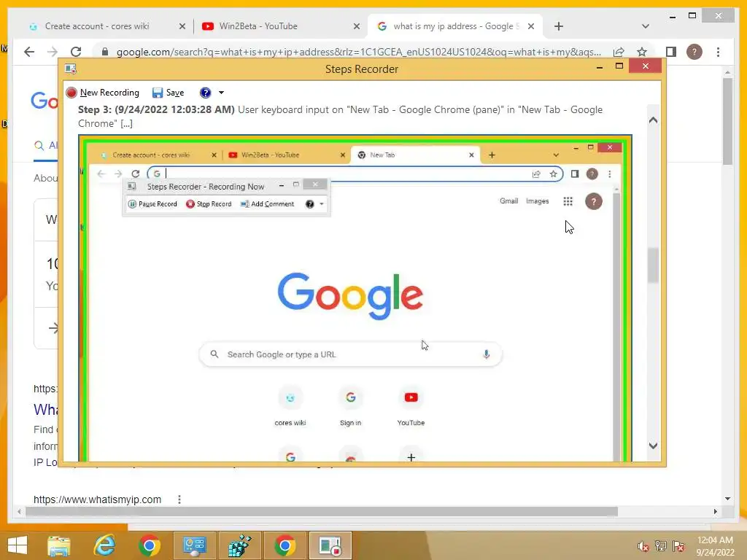
Task: Open the taskbar clock showing 12:04 AM
Action: click(715, 545)
